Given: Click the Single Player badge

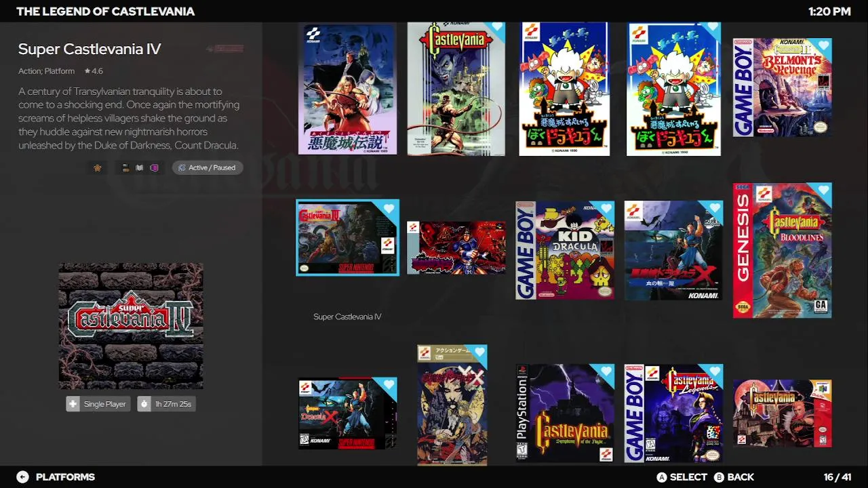Looking at the screenshot, I should 98,404.
